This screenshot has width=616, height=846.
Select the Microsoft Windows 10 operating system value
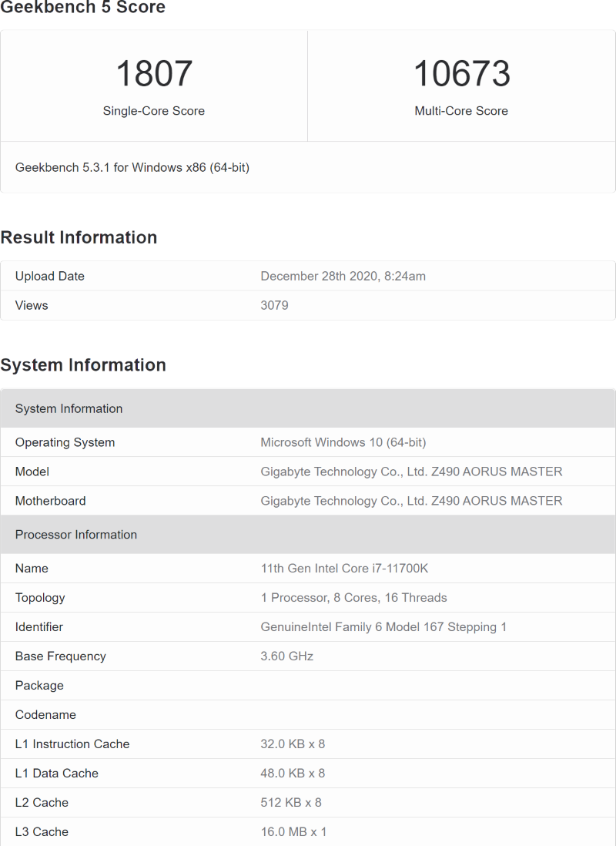pyautogui.click(x=343, y=442)
